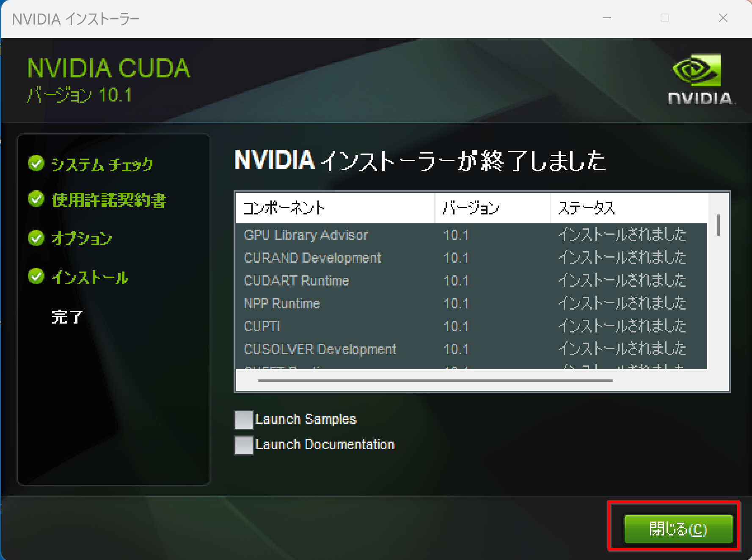Sort by the バージョン column header
Viewport: 752px width, 560px height.
click(x=493, y=208)
